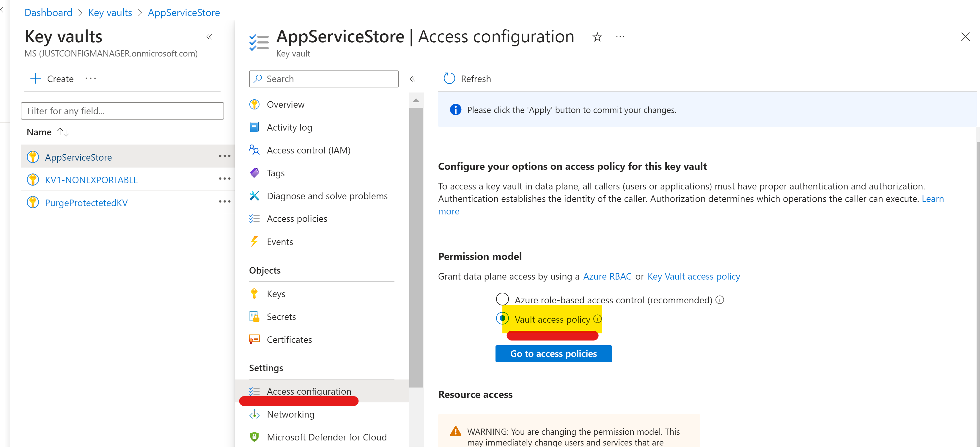Viewport: 980px width, 447px height.
Task: Click the Events lightning bolt icon
Action: [x=254, y=241]
